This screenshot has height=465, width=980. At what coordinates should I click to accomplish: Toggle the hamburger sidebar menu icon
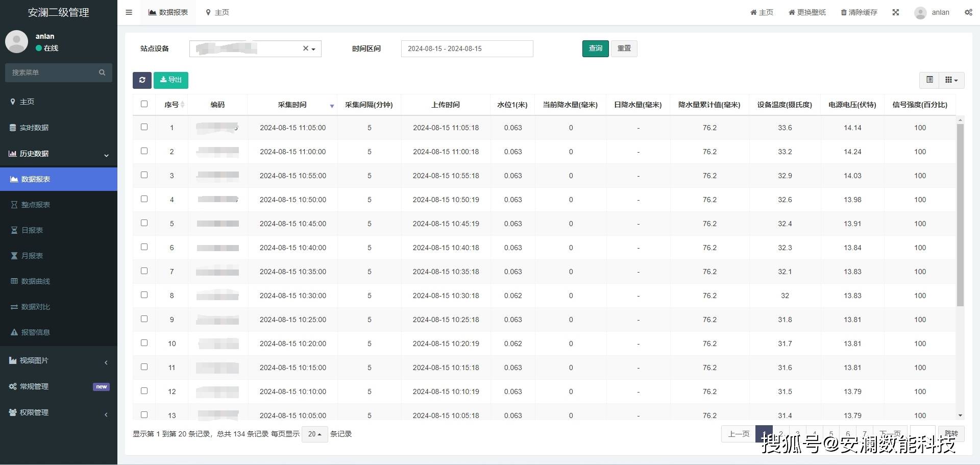click(x=129, y=12)
